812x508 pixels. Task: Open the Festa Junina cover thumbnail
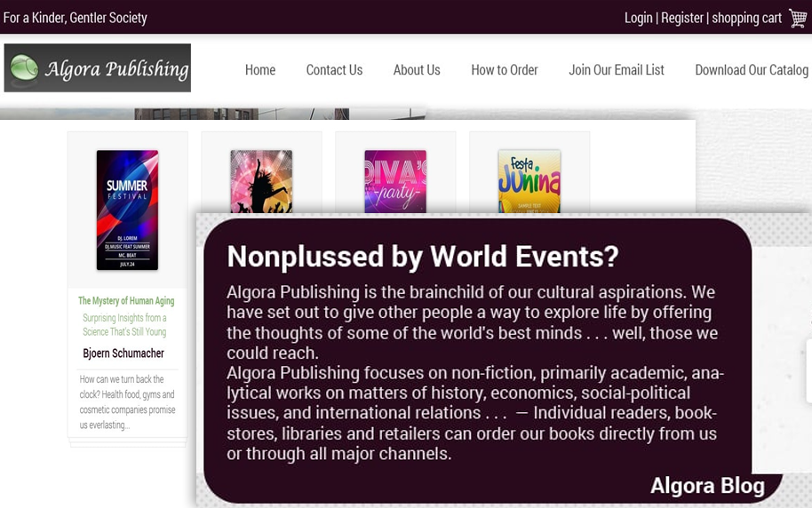pos(529,182)
